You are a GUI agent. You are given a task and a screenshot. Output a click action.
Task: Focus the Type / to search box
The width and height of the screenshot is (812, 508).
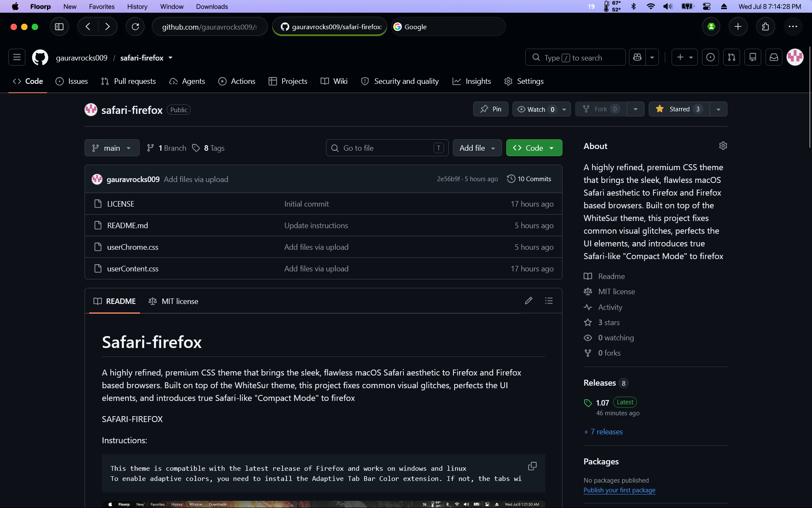(x=575, y=57)
